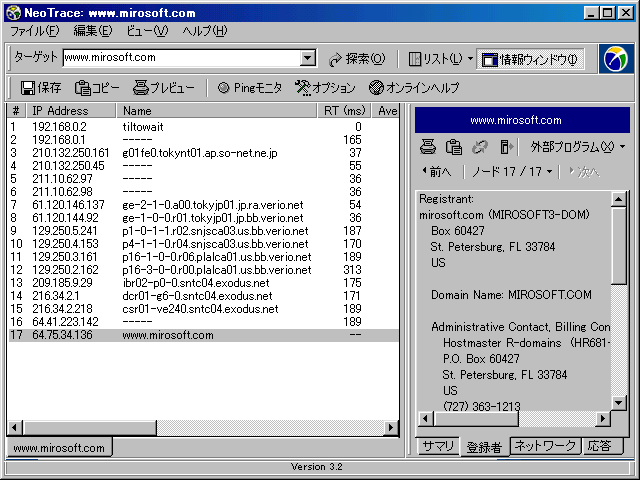Sort by RT (ms) column header
Screen dimensions: 640x480
344,111
